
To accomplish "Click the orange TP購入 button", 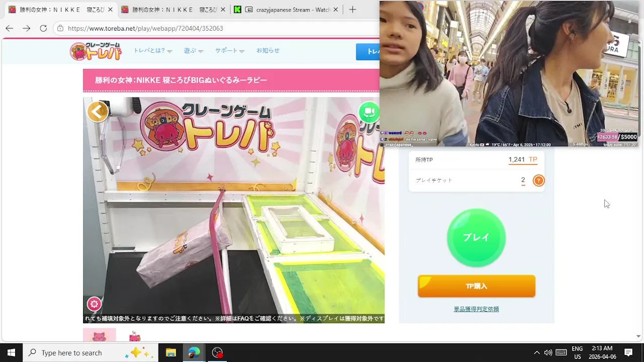I will (x=476, y=286).
